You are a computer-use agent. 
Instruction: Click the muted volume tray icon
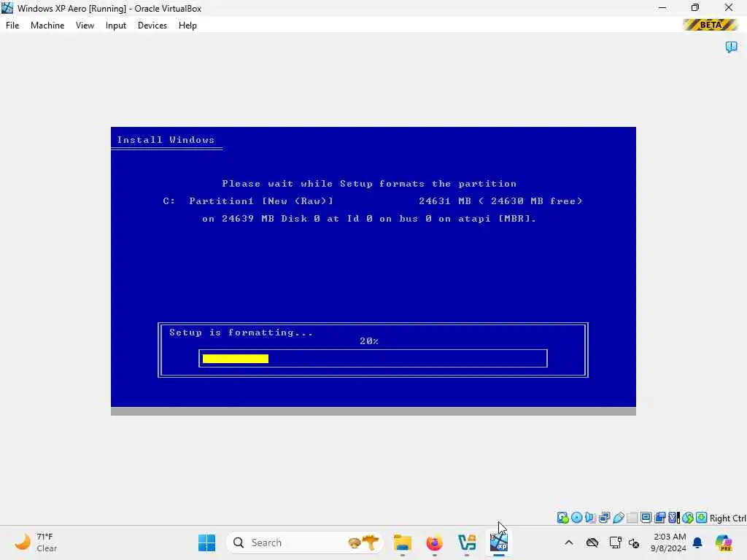[x=634, y=542]
